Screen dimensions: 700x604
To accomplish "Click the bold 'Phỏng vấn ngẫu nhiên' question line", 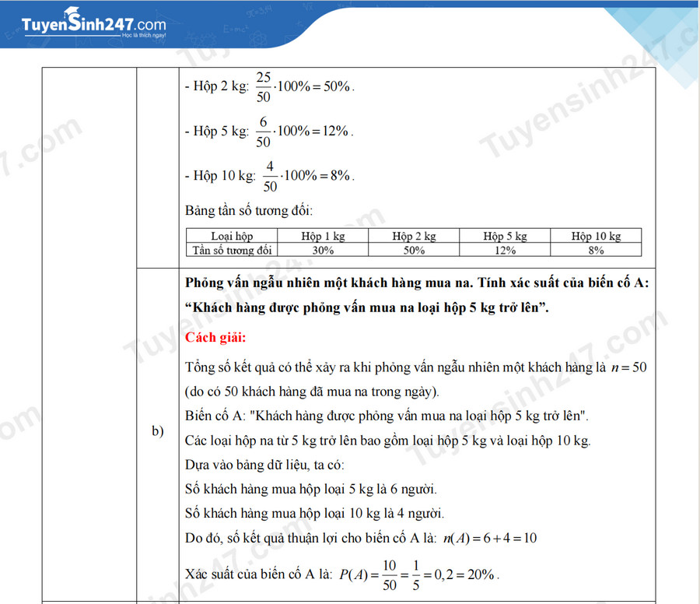I will pos(417,283).
